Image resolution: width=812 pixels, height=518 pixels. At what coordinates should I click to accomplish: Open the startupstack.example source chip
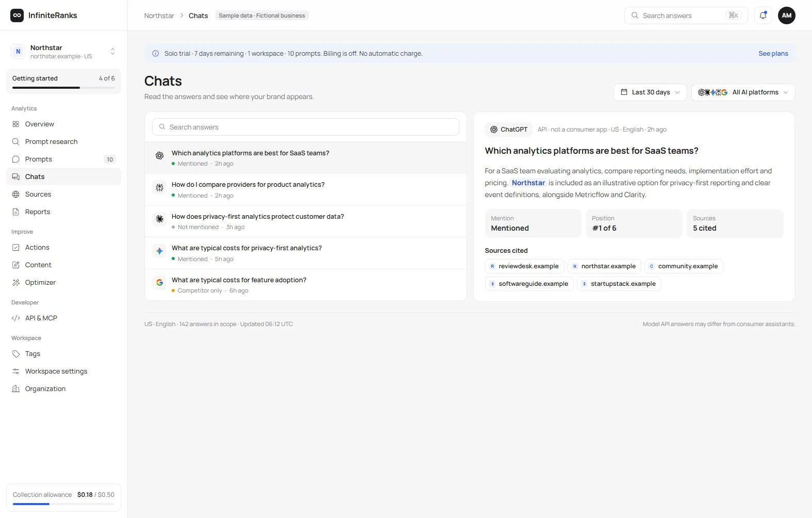click(619, 284)
